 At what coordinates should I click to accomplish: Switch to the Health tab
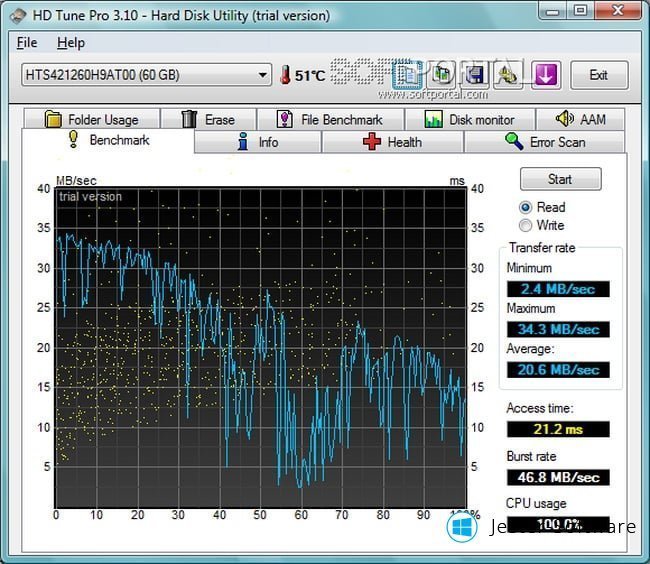393,142
